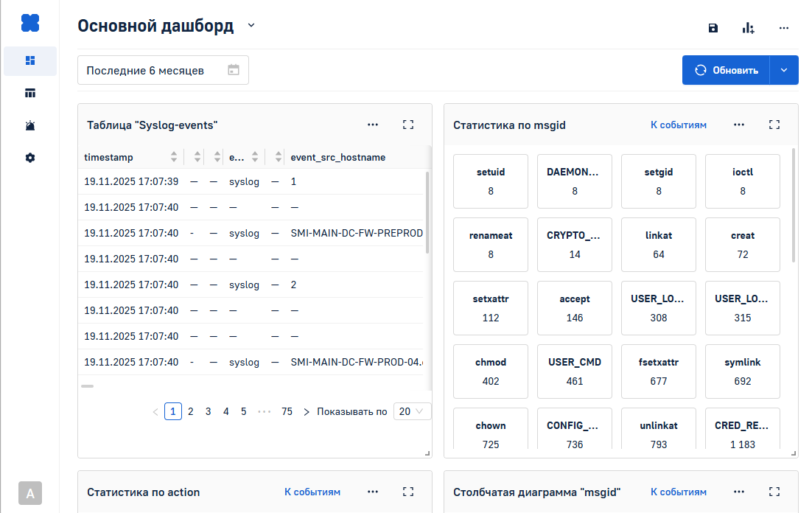The image size is (812, 513).
Task: Open the date range field 'Последние 6 месяцев'
Action: pyautogui.click(x=163, y=70)
